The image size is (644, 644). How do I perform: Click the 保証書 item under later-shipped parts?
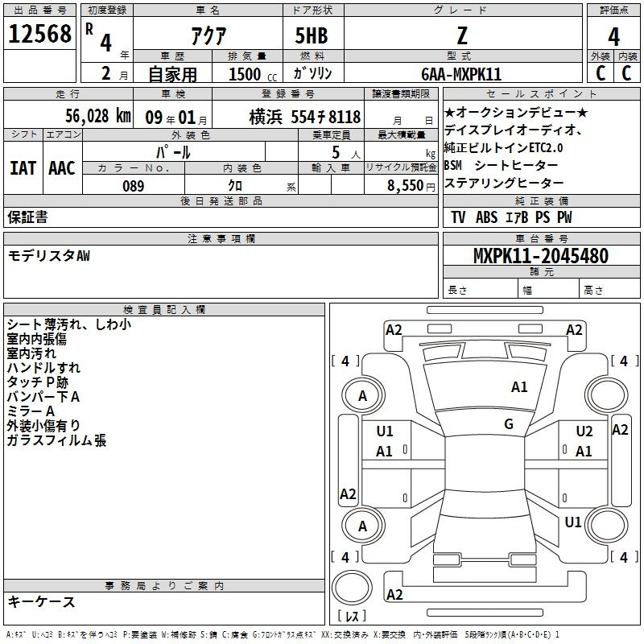point(27,217)
